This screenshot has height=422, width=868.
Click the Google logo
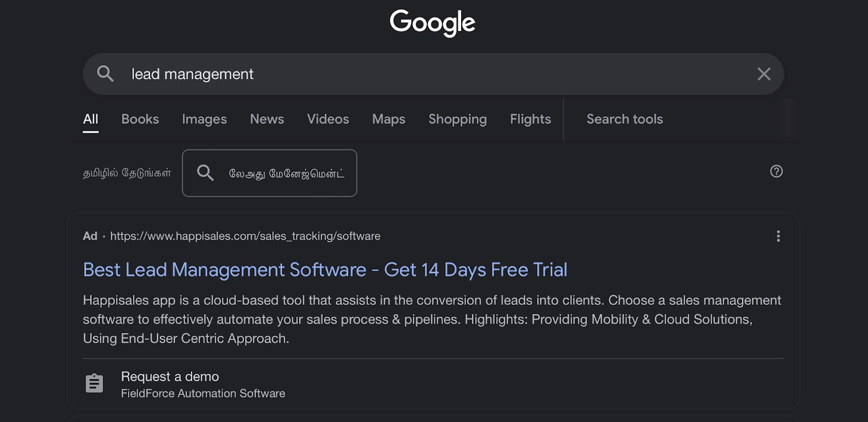pos(432,23)
